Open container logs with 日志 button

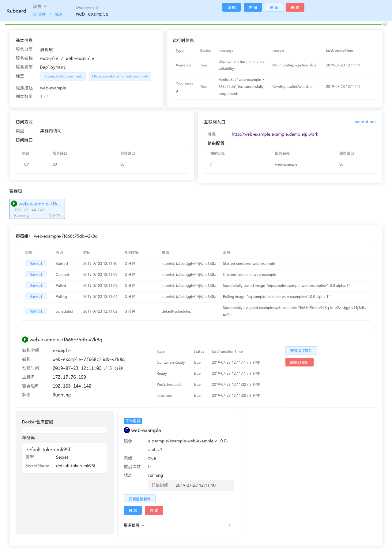click(133, 511)
